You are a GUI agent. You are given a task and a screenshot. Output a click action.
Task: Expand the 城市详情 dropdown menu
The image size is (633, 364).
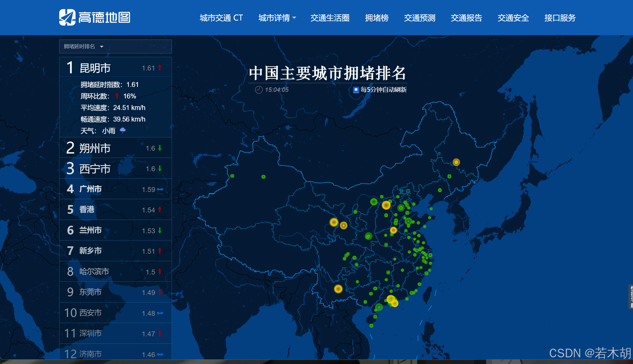[277, 18]
